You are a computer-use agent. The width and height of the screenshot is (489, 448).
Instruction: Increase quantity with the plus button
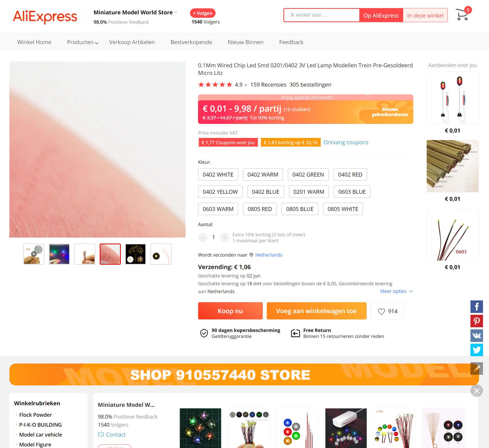coord(224,237)
